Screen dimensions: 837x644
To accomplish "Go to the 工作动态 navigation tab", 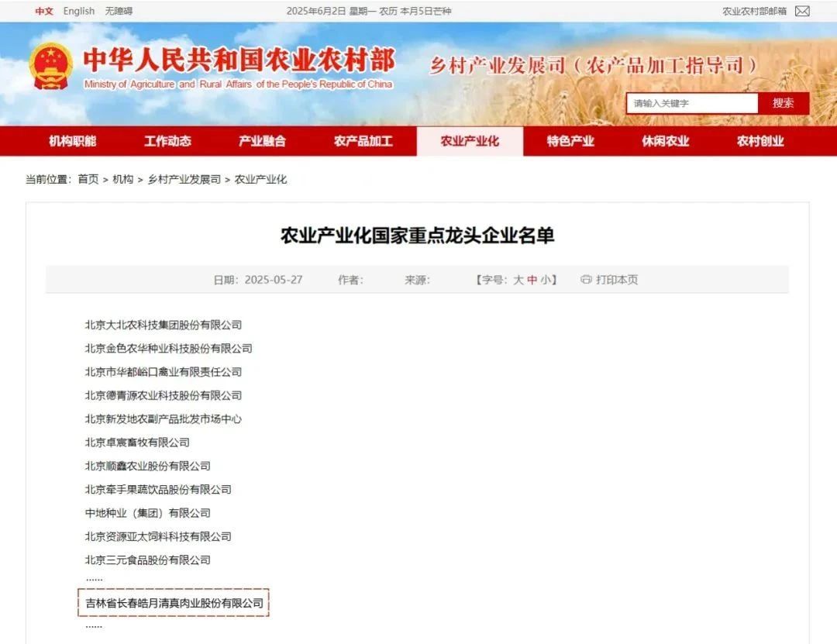I will pos(167,141).
